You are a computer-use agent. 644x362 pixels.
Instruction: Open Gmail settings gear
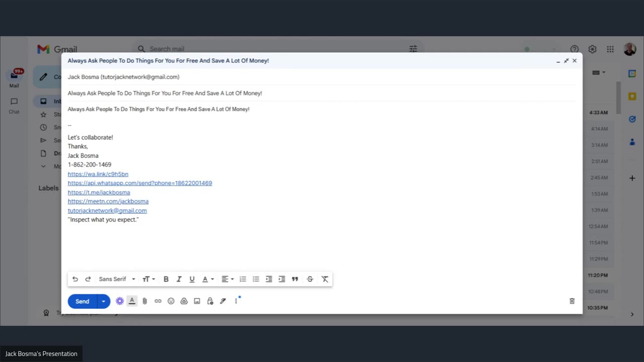[x=592, y=49]
